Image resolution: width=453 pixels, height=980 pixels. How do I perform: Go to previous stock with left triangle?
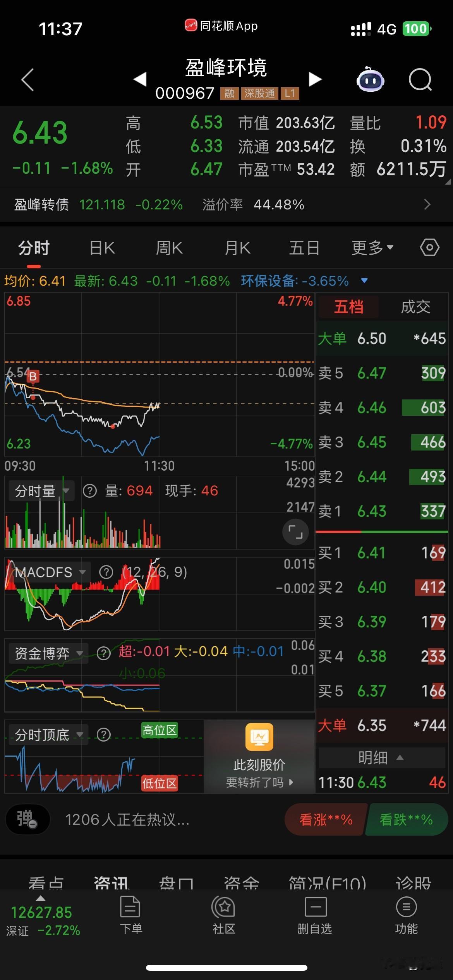click(140, 79)
